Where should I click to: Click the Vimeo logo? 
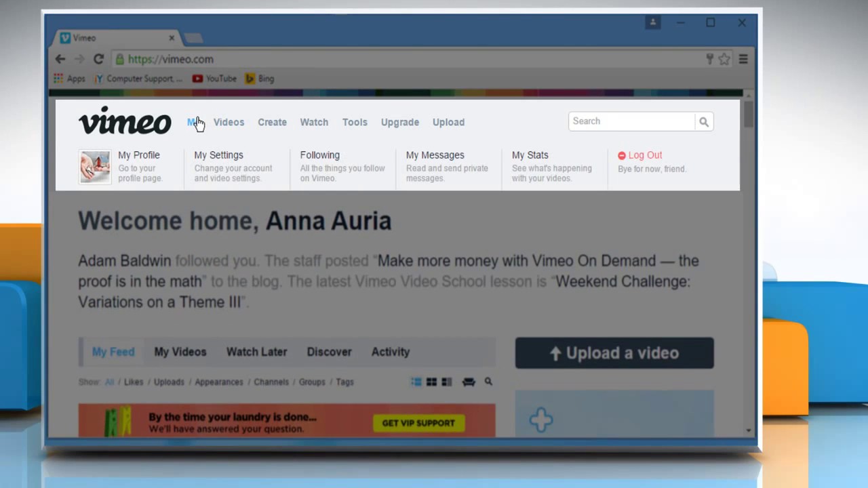pos(125,121)
